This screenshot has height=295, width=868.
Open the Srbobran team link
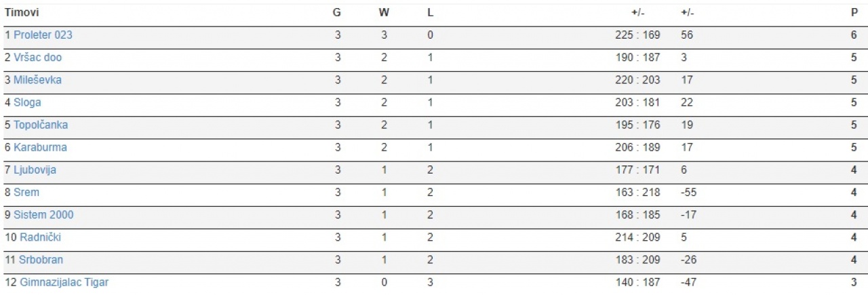41,260
